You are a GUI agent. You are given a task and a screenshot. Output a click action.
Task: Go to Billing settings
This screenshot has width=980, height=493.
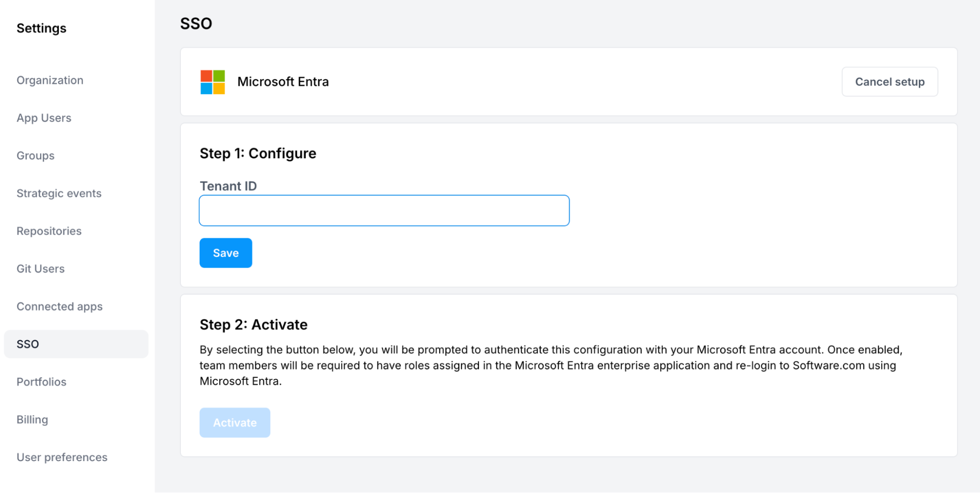[32, 419]
